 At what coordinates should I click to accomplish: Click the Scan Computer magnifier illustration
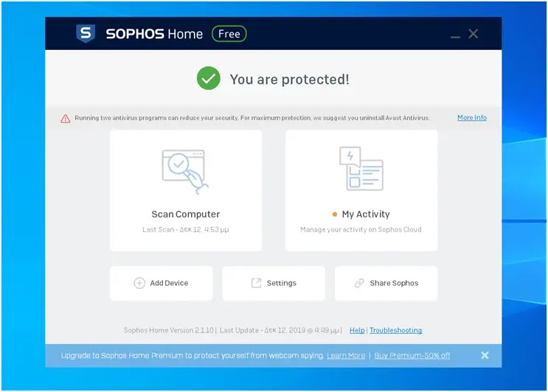[x=185, y=172]
